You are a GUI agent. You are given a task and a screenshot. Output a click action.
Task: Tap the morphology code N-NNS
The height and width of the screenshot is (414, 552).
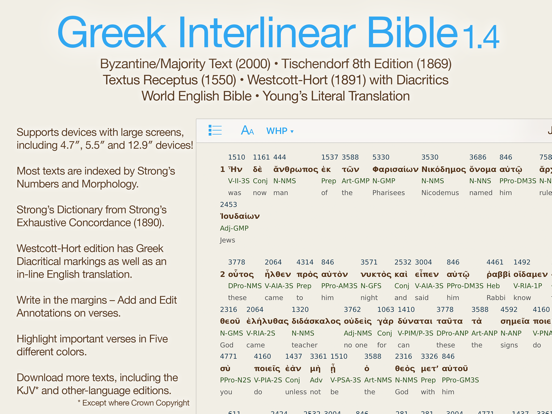tap(480, 181)
